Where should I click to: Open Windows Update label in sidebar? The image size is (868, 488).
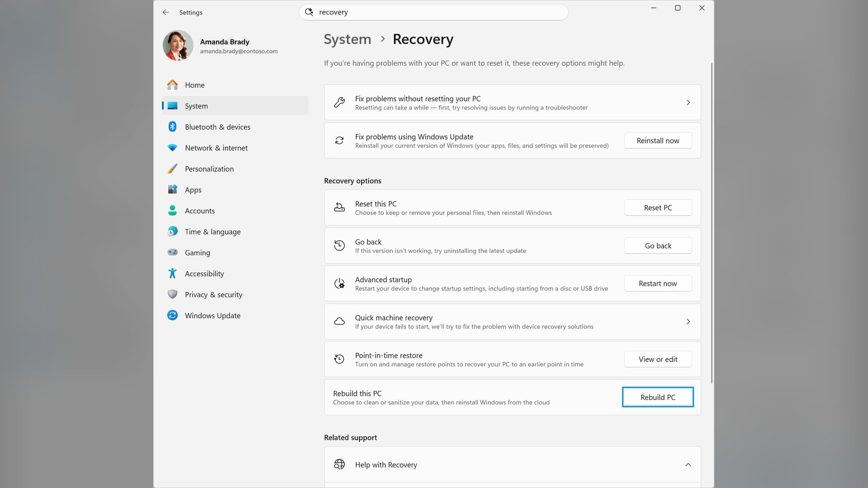pyautogui.click(x=212, y=315)
